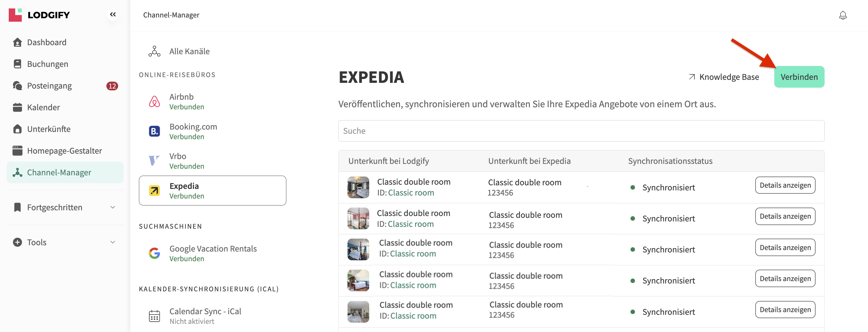Click the notification bell icon
868x332 pixels.
point(842,15)
